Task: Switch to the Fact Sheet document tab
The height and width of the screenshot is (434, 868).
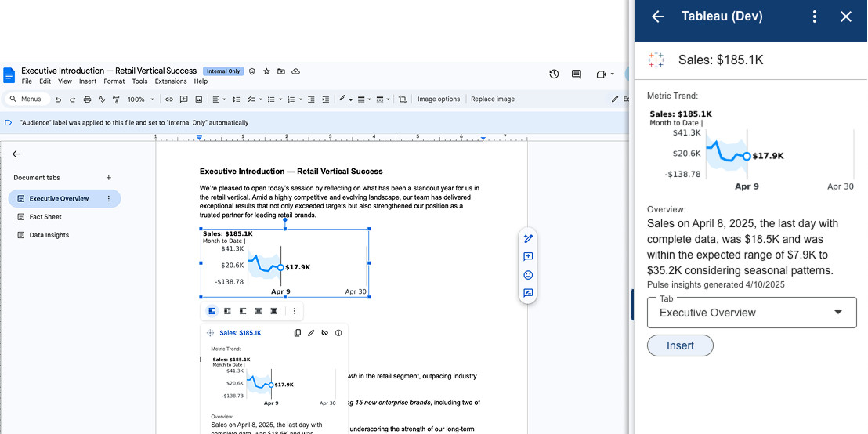Action: (x=45, y=217)
